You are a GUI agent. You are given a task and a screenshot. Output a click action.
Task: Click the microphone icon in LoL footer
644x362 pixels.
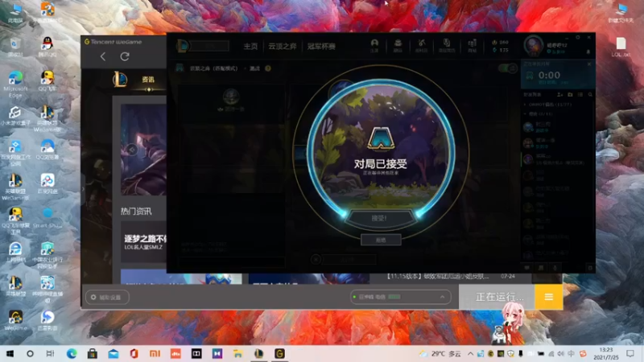(555, 268)
